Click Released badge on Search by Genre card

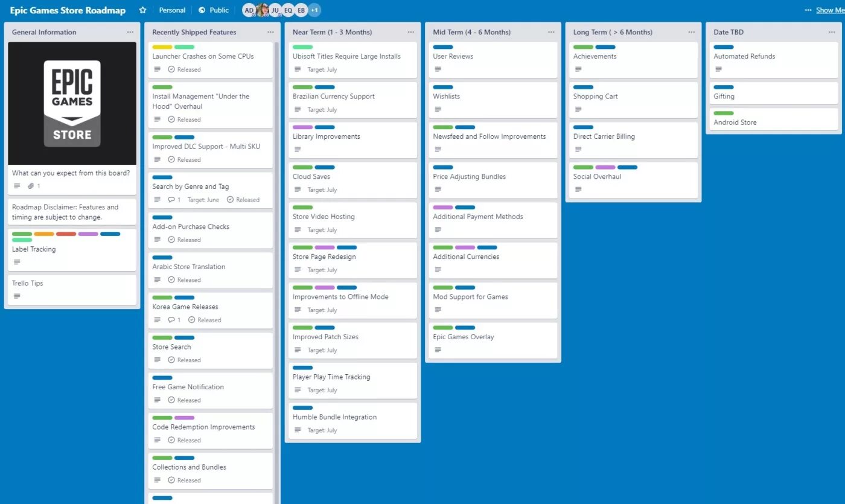click(243, 200)
